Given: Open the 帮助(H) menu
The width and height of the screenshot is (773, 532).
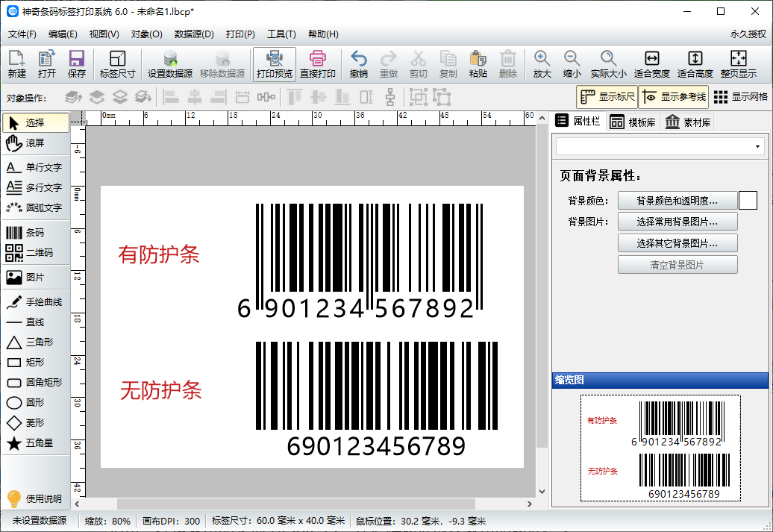Looking at the screenshot, I should pos(323,34).
